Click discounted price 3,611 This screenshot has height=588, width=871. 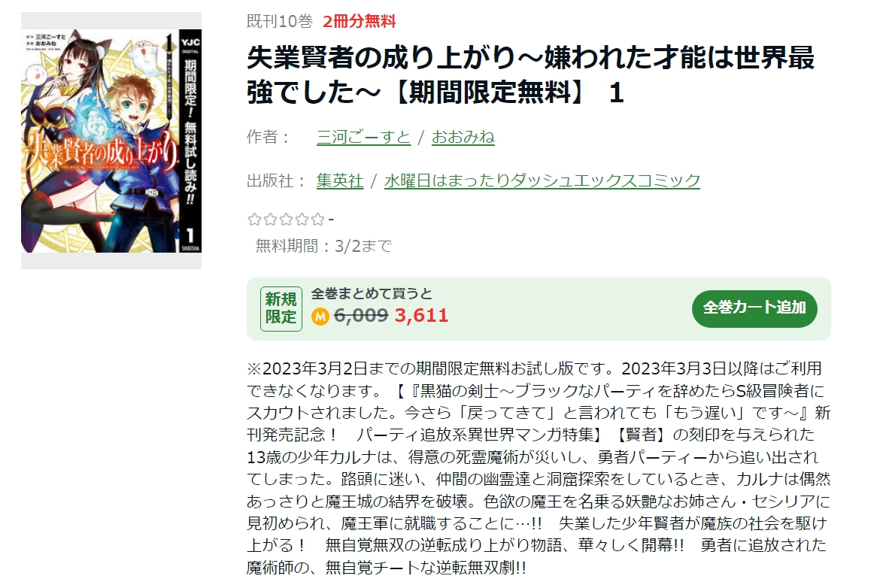tap(421, 315)
